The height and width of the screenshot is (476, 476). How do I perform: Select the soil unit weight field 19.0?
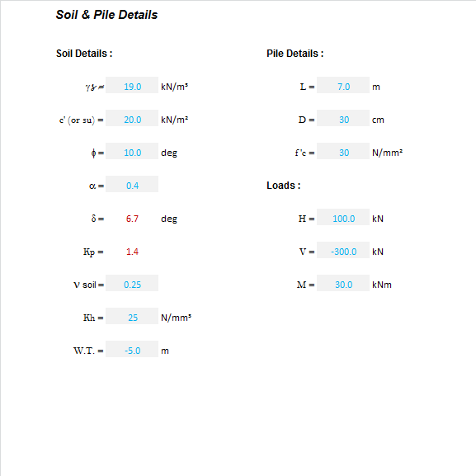click(132, 85)
